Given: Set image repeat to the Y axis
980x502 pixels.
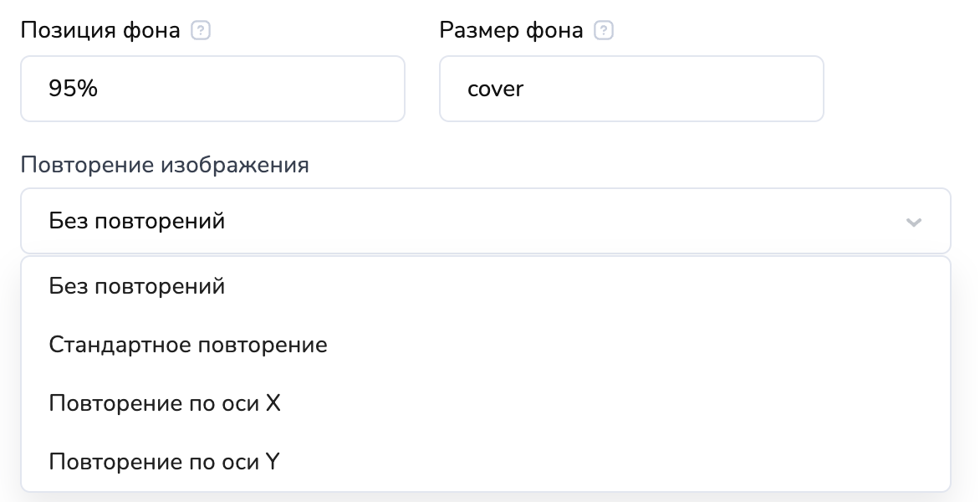Looking at the screenshot, I should point(164,461).
